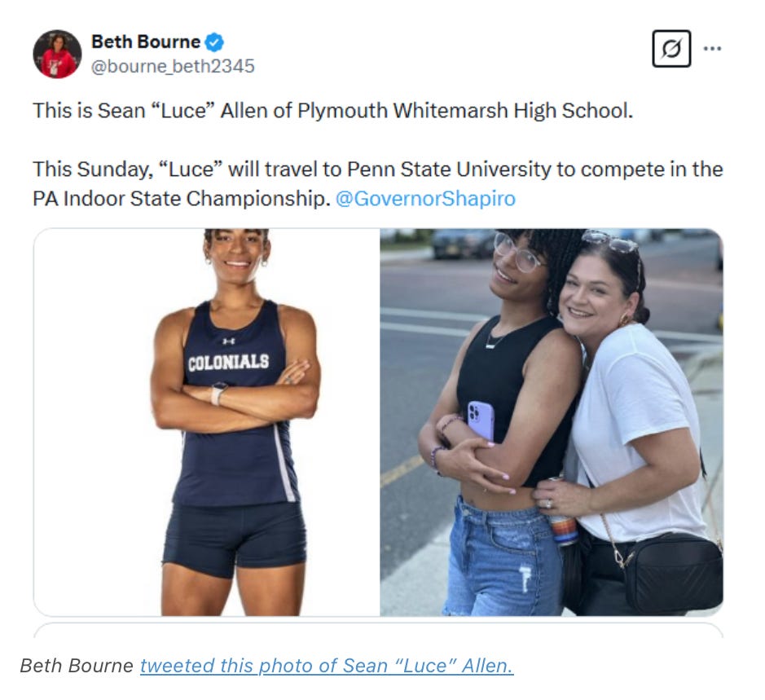Open the Beth Bourne display name

pos(146,42)
